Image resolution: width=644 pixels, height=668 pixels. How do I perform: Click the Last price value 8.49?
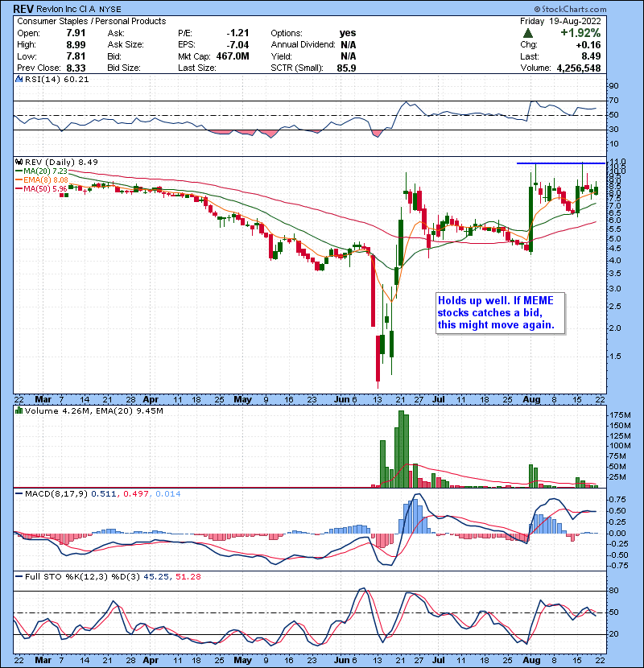pyautogui.click(x=591, y=56)
